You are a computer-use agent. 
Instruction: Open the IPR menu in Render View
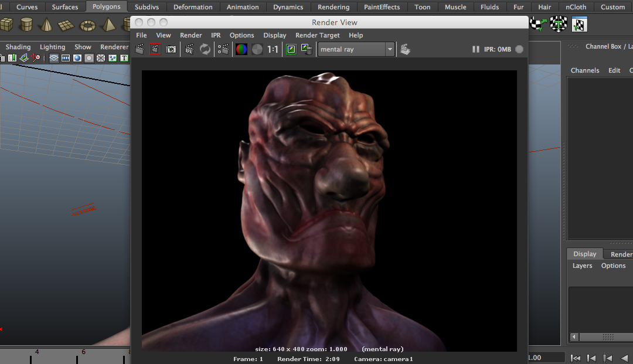[216, 35]
